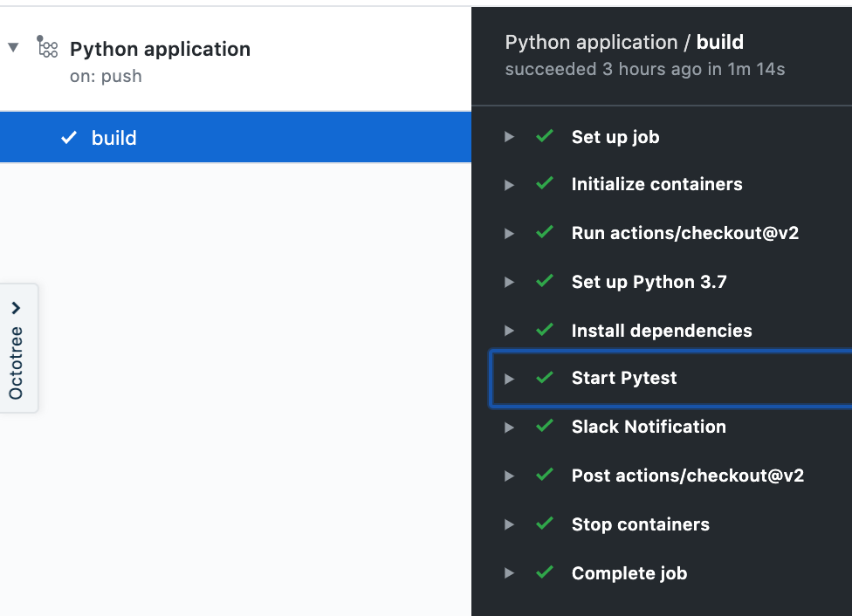Viewport: 852px width, 616px height.
Task: Click the Python application / build header
Action: 624,42
